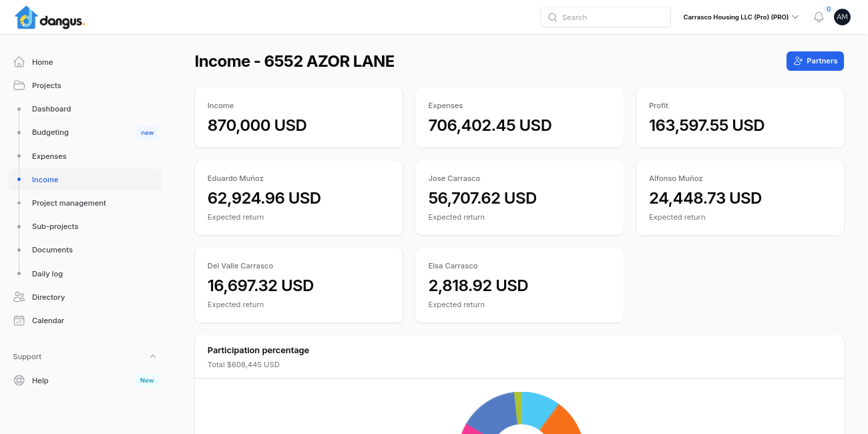Image resolution: width=868 pixels, height=434 pixels.
Task: Open the AM user avatar menu
Action: pyautogui.click(x=842, y=17)
